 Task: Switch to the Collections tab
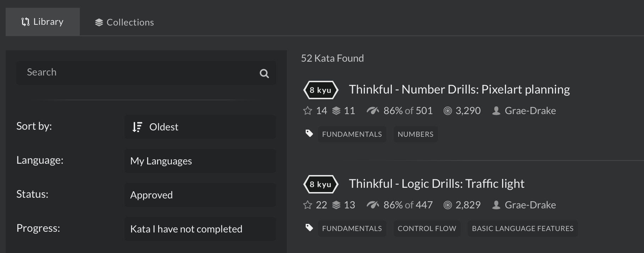[124, 22]
